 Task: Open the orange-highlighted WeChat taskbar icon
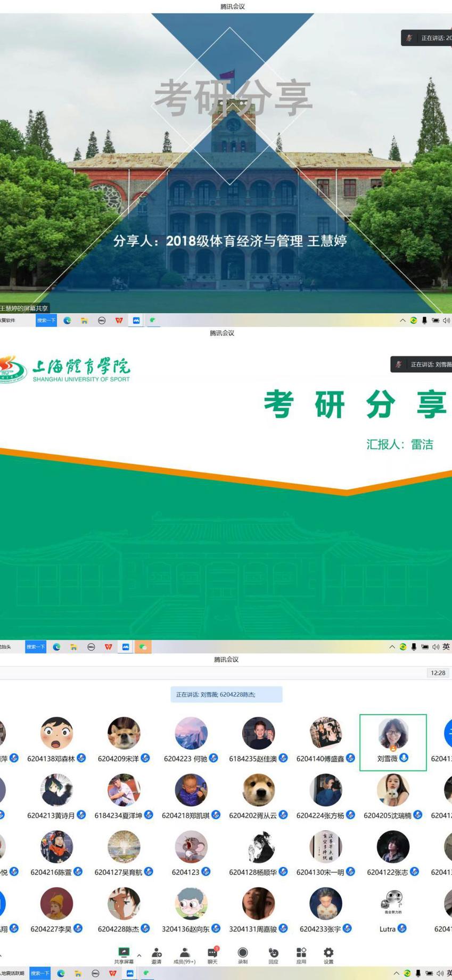143,647
